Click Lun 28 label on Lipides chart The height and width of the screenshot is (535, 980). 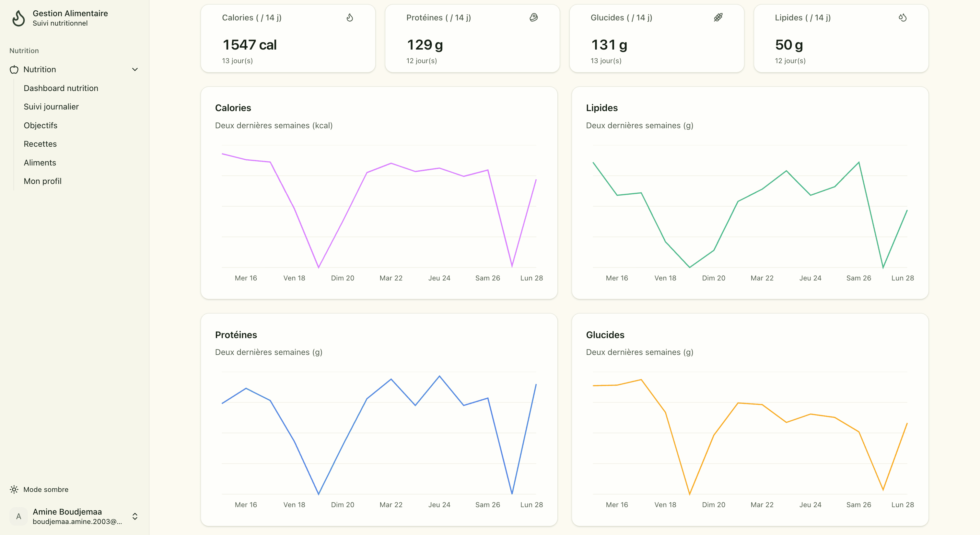click(x=903, y=278)
